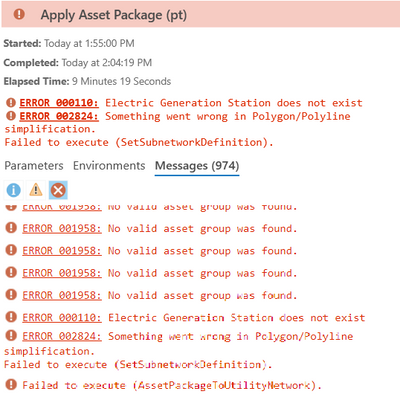400x400 pixels.
Task: Click the error icon beside the list ERROR 002824
Action: pos(11,335)
